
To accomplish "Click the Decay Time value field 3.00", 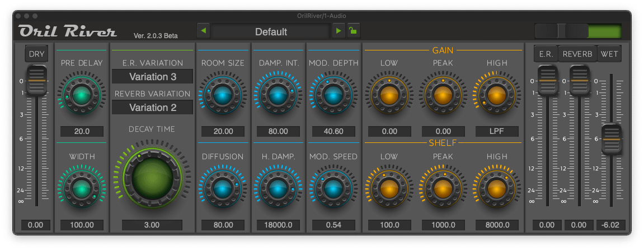I will [152, 225].
